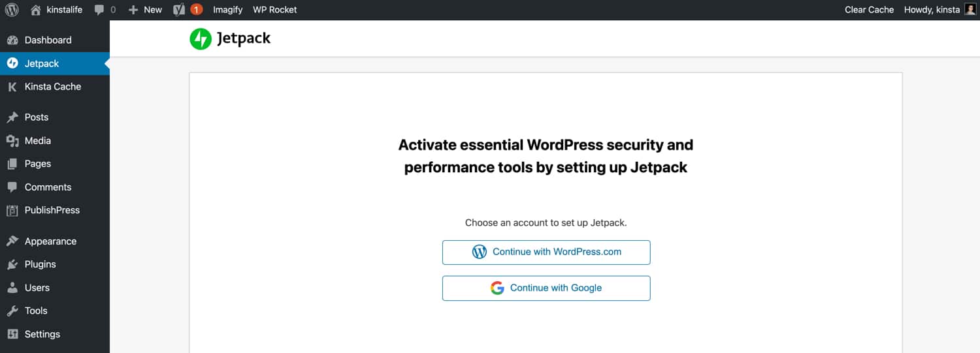This screenshot has width=980, height=353.
Task: Go to Posts in the sidebar
Action: click(55, 117)
